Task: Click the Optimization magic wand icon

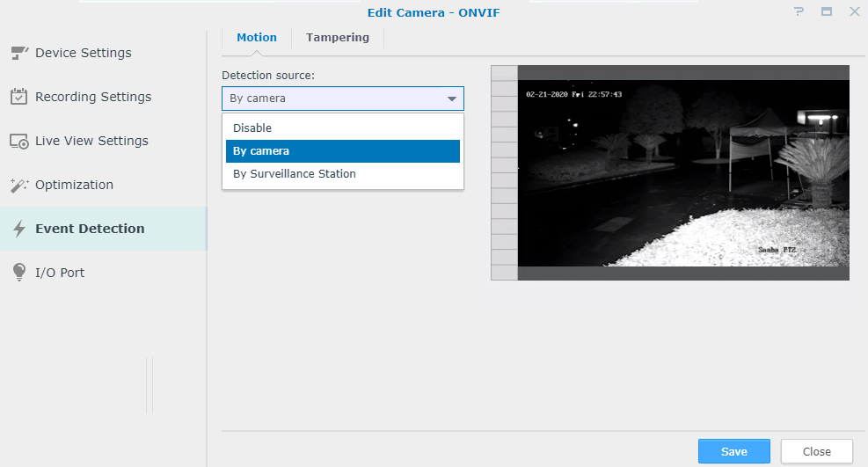Action: click(x=19, y=185)
